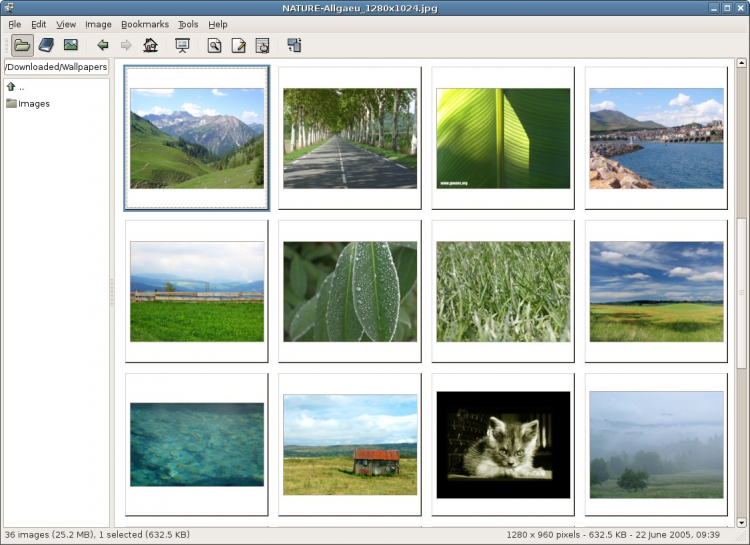Switch to single image view icon

click(71, 45)
